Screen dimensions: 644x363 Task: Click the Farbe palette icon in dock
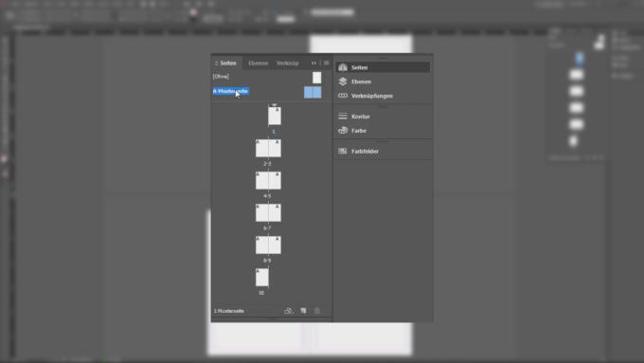pyautogui.click(x=343, y=130)
